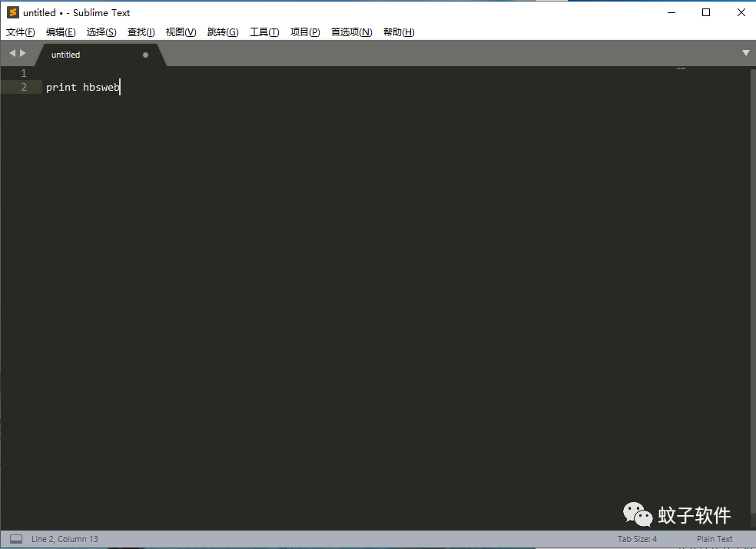Go to next tab with right arrow

point(22,53)
